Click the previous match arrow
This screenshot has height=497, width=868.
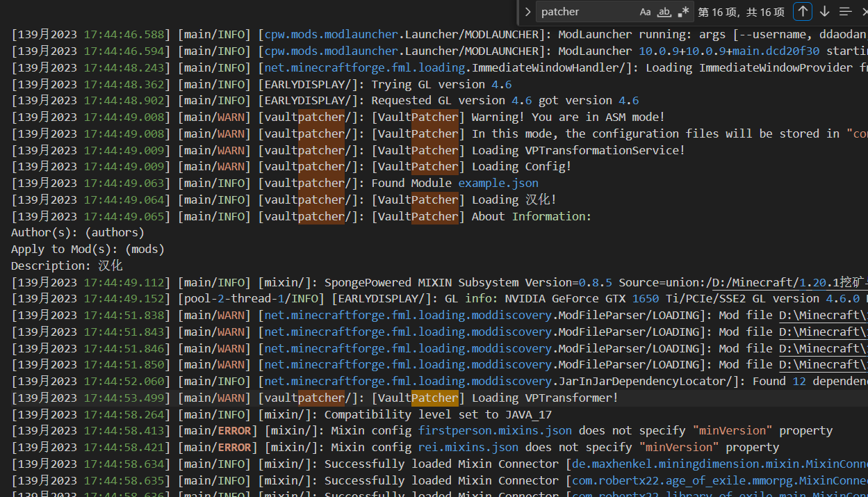803,11
